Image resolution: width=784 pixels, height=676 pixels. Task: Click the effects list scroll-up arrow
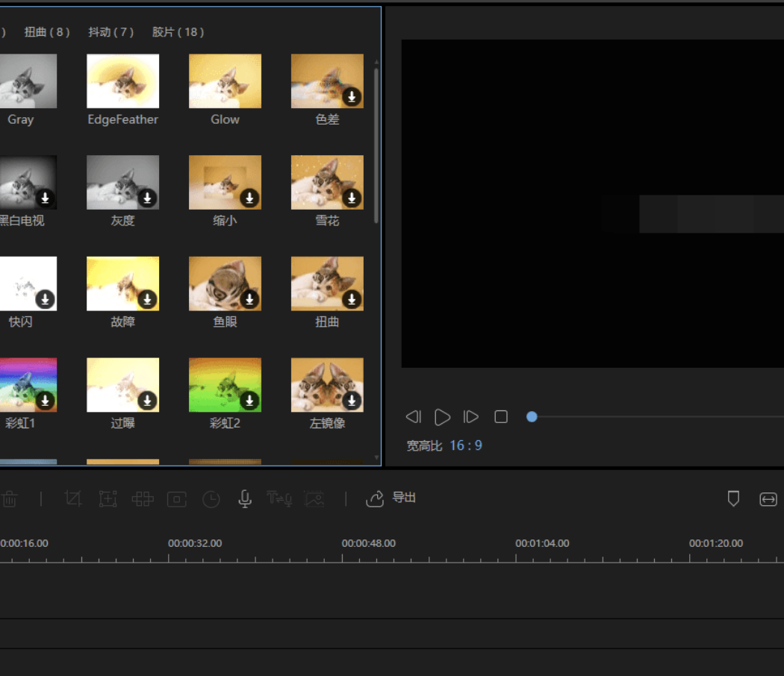[376, 61]
